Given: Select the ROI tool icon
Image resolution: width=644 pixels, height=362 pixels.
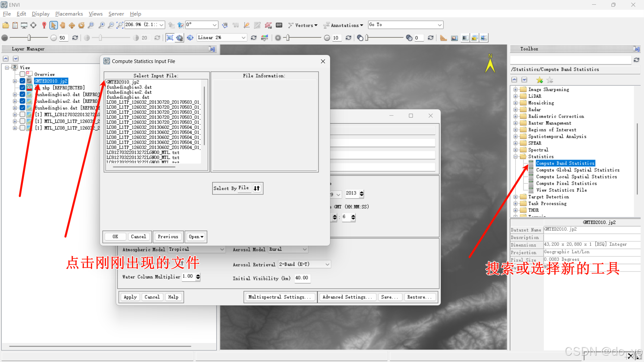Looking at the screenshot, I should pyautogui.click(x=268, y=25).
